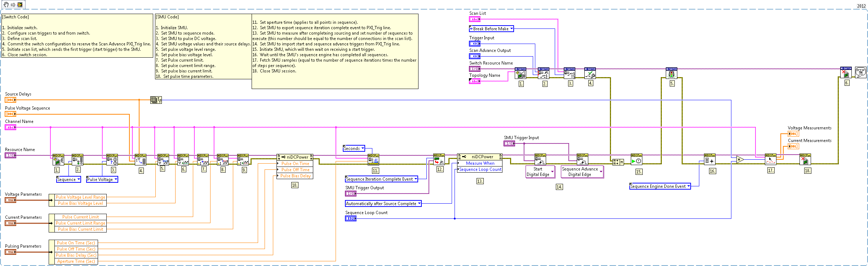This screenshot has width=868, height=266.
Task: Click the Resource Name I/O terminal
Action: click(x=10, y=155)
